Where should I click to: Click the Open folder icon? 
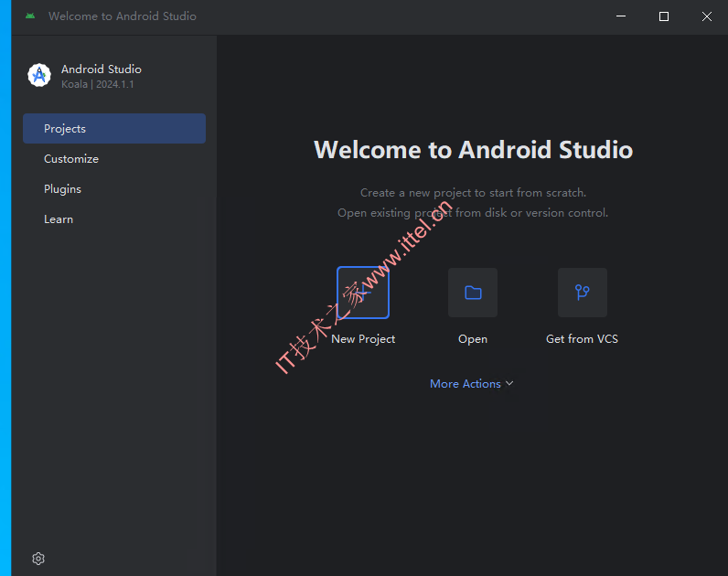point(473,293)
